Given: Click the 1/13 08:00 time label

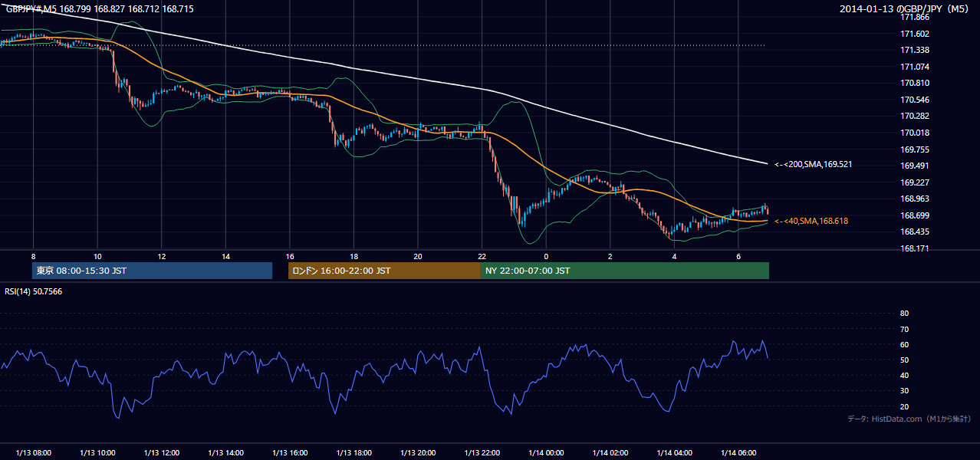Looking at the screenshot, I should click(33, 453).
